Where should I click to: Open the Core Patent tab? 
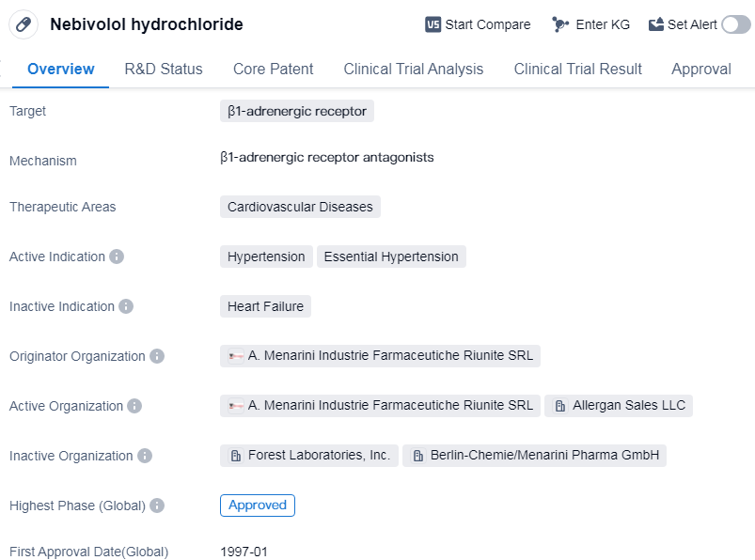pyautogui.click(x=274, y=69)
